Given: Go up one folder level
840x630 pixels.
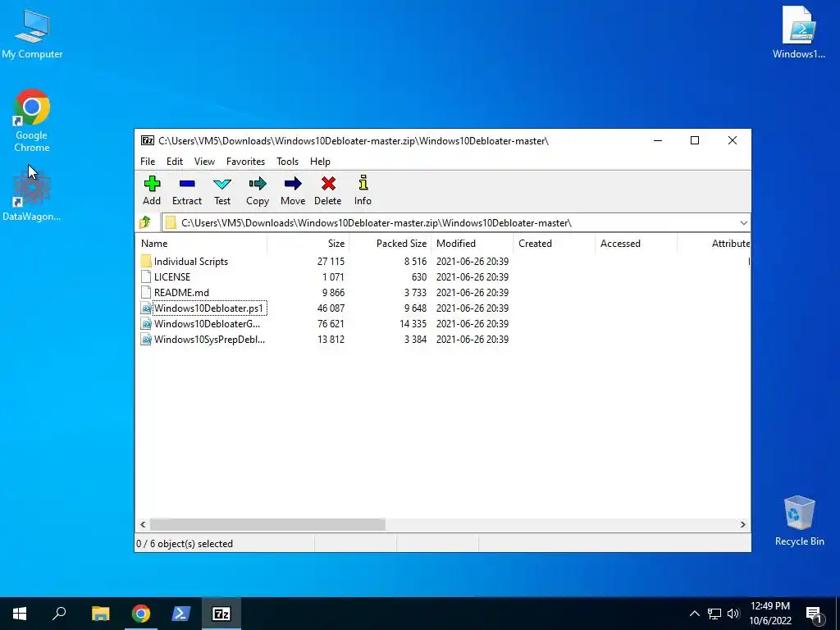Looking at the screenshot, I should pyautogui.click(x=145, y=222).
